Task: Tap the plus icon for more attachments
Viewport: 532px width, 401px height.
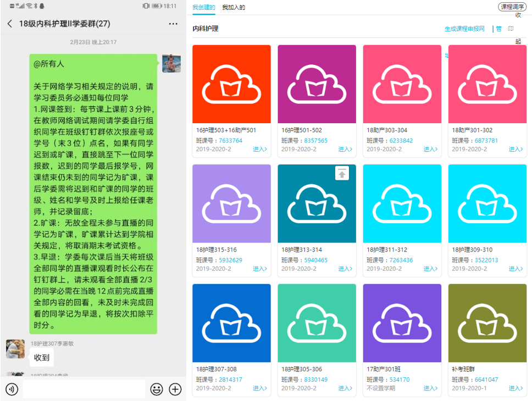Action: click(175, 389)
